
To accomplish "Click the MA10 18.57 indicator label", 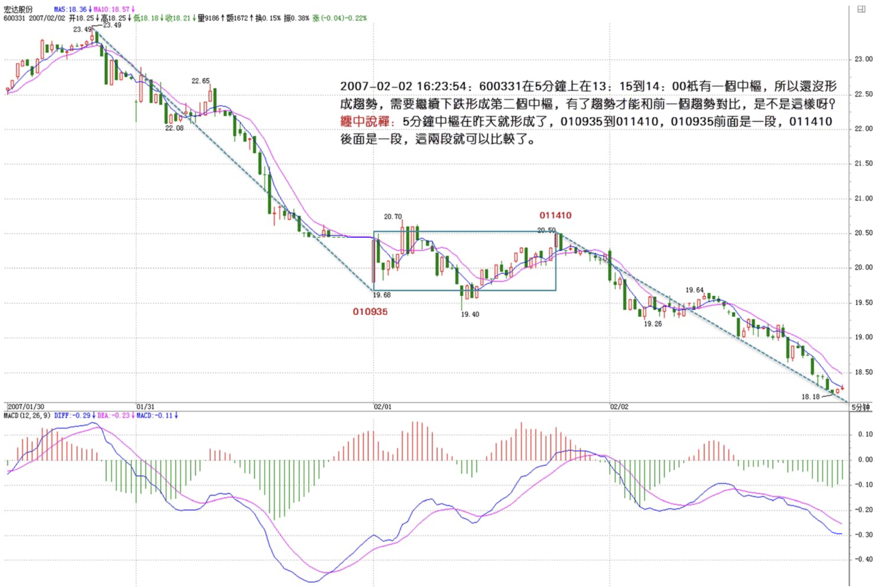I will pos(114,9).
